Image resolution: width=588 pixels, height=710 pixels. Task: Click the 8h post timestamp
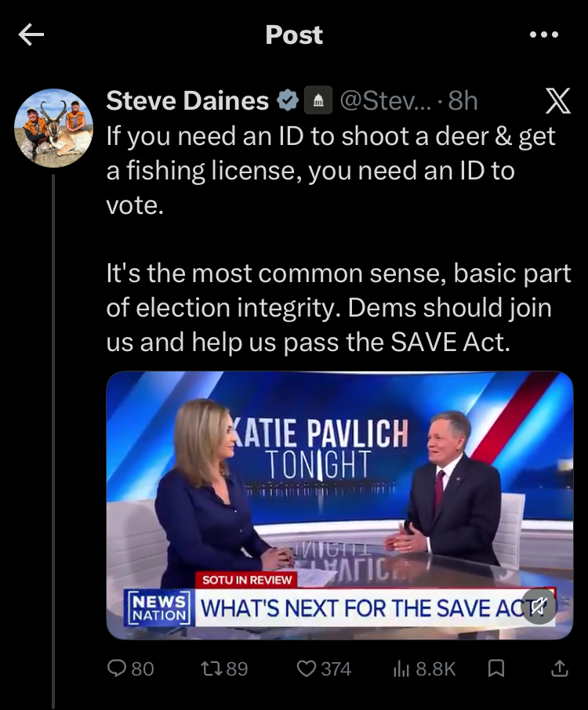tap(463, 100)
